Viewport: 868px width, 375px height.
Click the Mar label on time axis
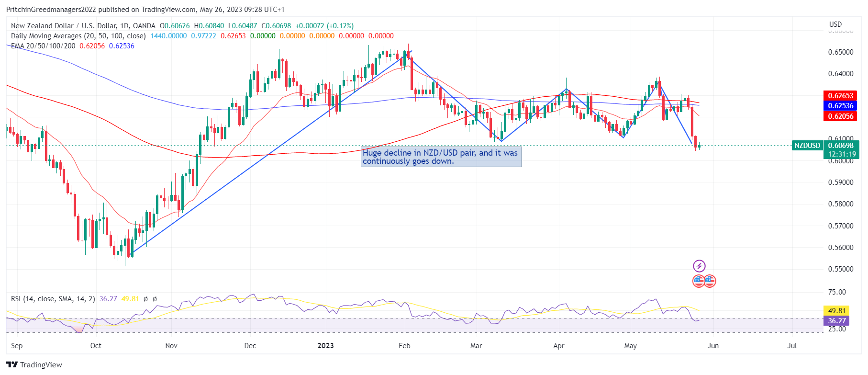tap(476, 346)
